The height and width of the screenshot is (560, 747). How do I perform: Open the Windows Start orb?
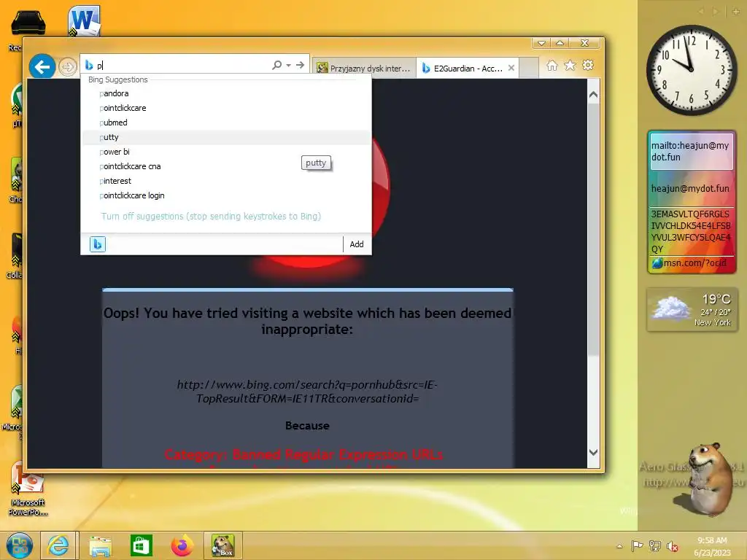20,545
